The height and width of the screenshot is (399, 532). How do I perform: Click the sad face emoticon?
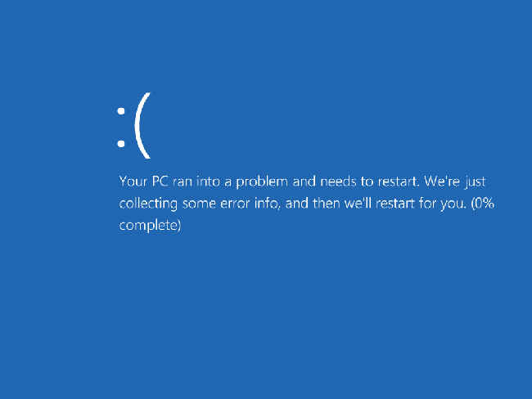point(133,125)
